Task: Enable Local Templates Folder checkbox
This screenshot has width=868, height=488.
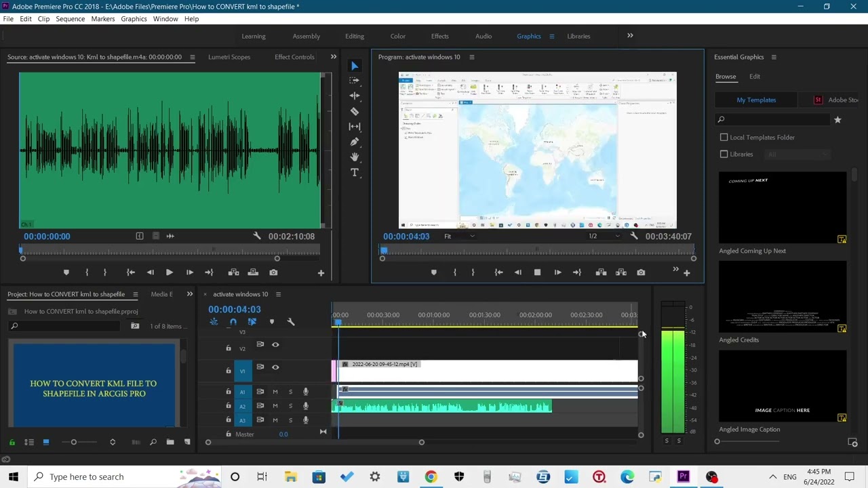Action: 724,138
